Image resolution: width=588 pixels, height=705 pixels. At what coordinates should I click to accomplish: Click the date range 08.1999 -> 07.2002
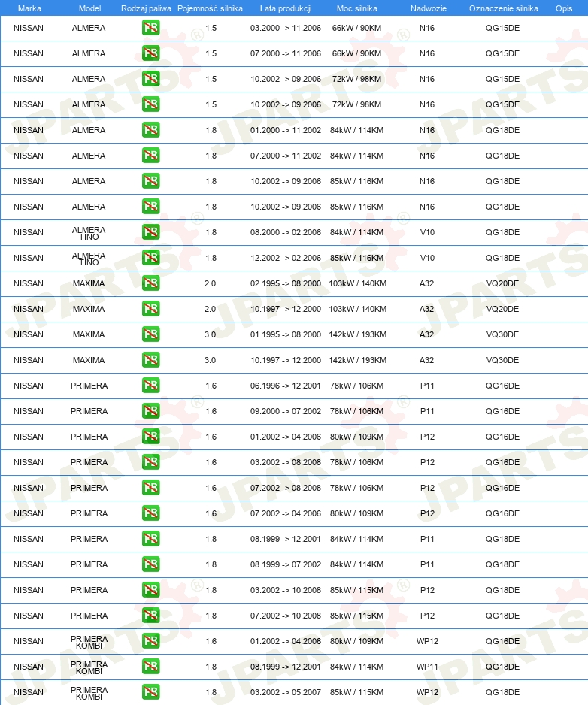click(x=286, y=564)
